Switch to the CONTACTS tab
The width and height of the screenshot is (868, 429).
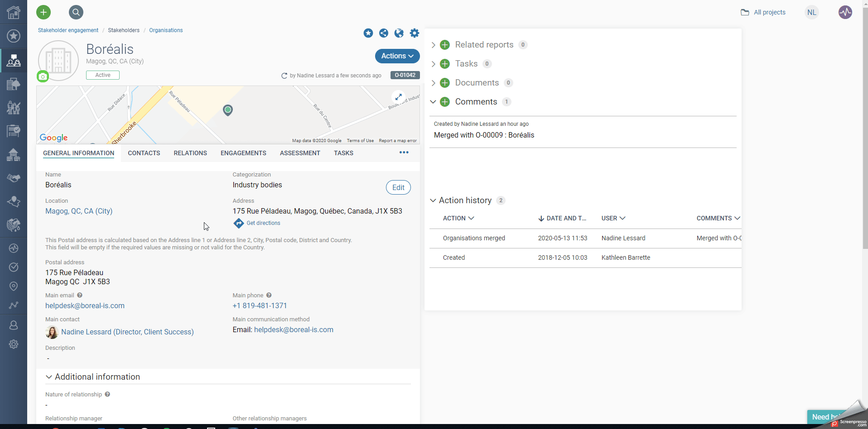click(x=144, y=153)
